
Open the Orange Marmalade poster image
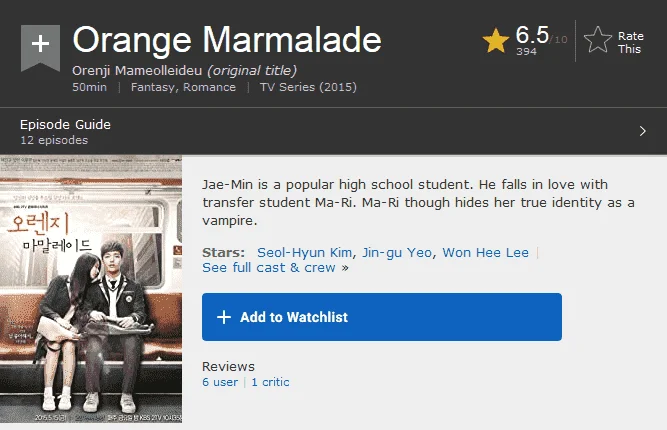[x=91, y=289]
